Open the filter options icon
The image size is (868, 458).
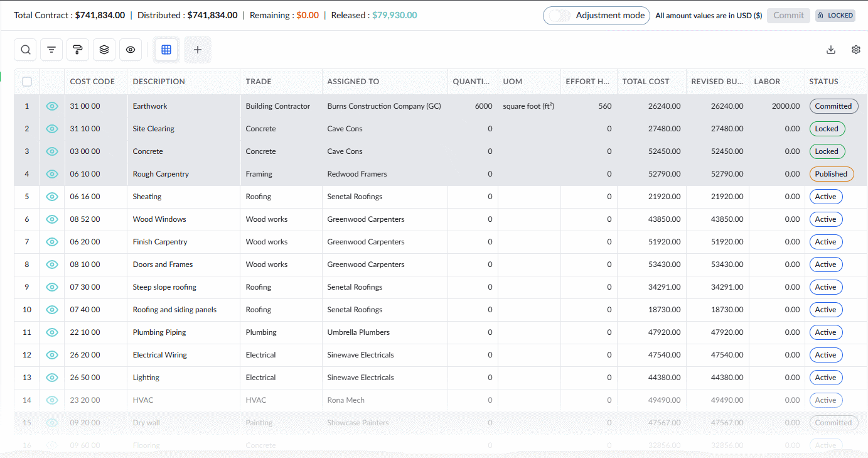point(51,50)
